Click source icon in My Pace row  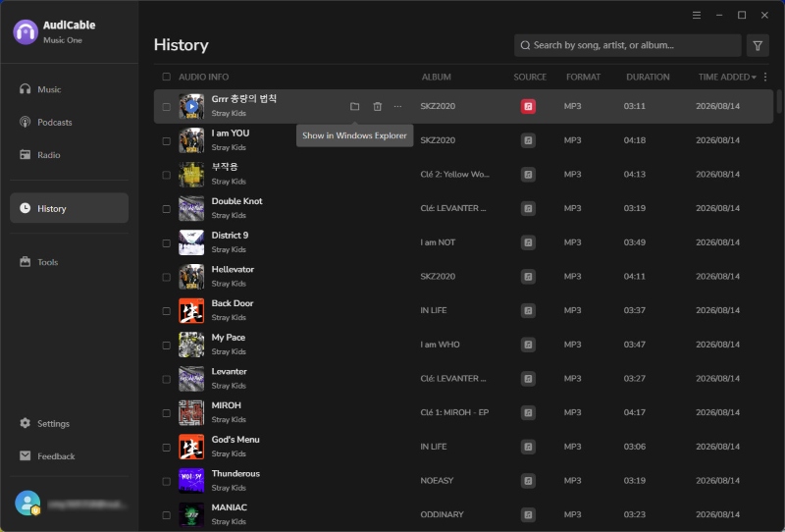pos(528,345)
